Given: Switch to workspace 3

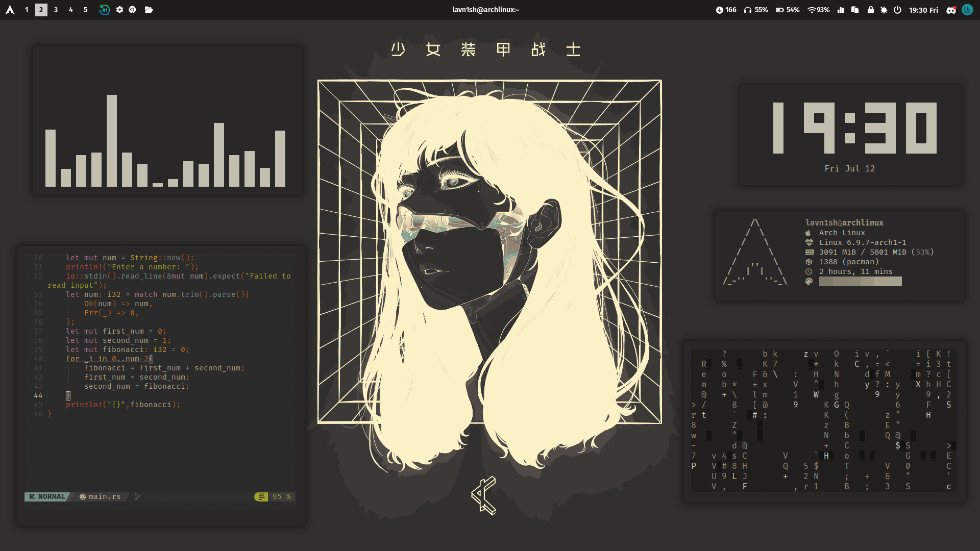Looking at the screenshot, I should point(56,10).
